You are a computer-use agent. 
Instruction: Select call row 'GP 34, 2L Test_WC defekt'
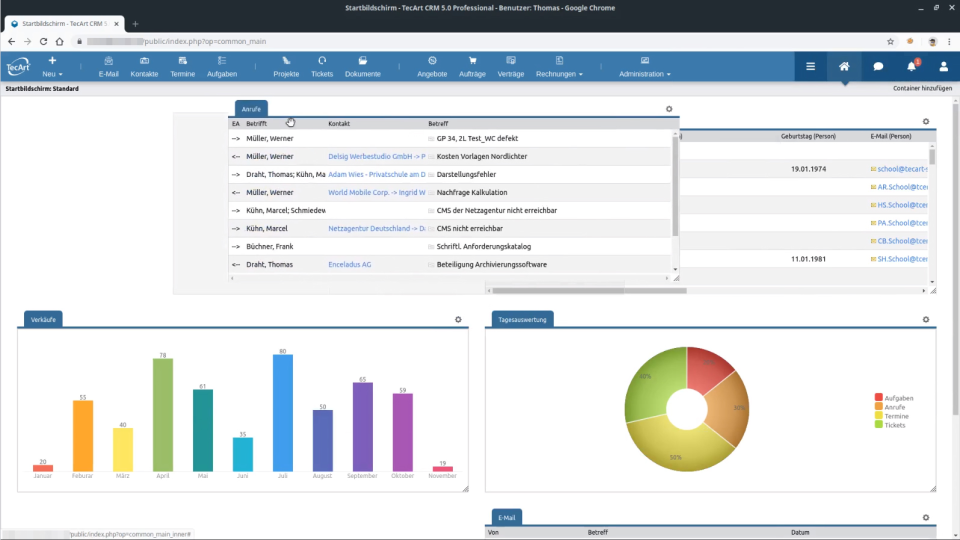point(450,138)
